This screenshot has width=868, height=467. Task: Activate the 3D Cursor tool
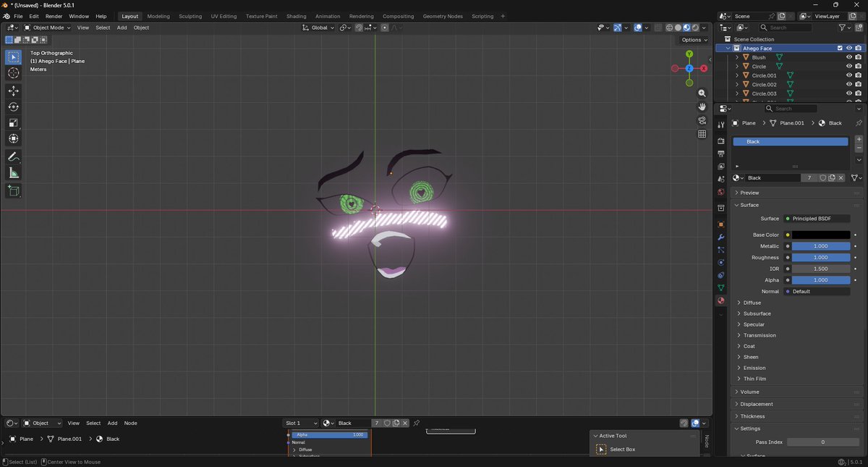click(14, 73)
